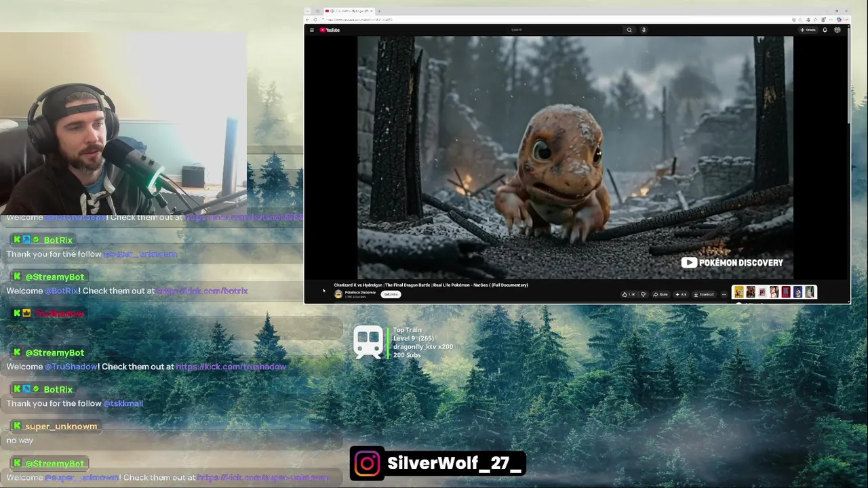Click the kick.com/botrix chat link
Image resolution: width=868 pixels, height=488 pixels.
202,291
